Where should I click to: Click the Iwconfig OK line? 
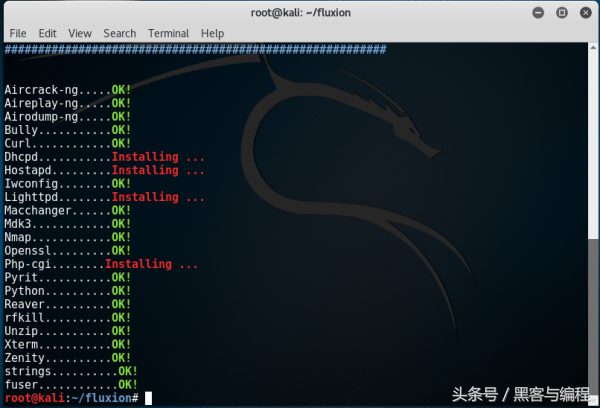(68, 184)
